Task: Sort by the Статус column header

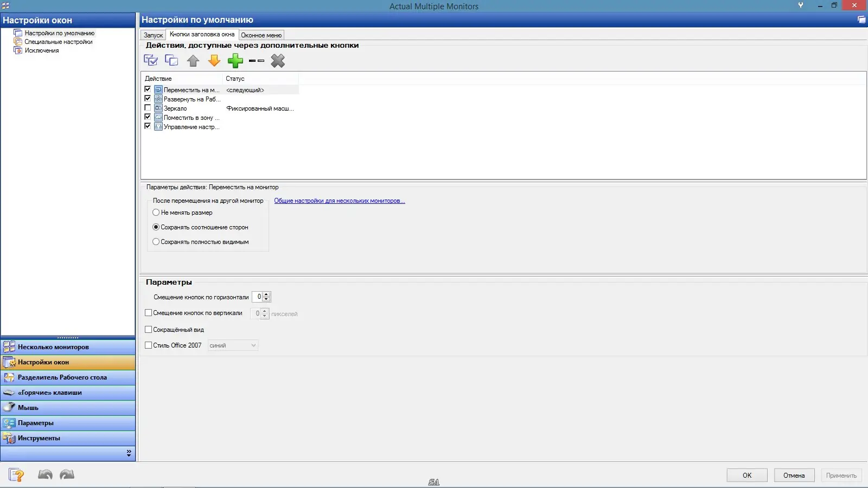Action: tap(261, 79)
